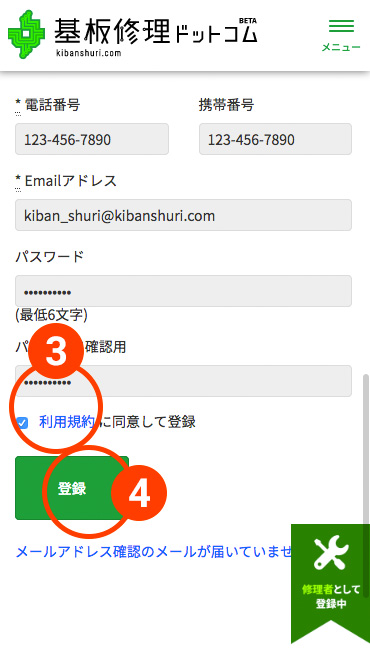This screenshot has width=370, height=650.
Task: Click the に同意して登録 checkbox label
Action: click(146, 422)
